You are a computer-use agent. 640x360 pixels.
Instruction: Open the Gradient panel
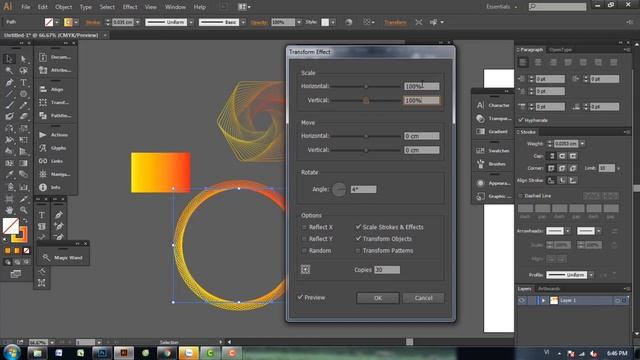(493, 131)
